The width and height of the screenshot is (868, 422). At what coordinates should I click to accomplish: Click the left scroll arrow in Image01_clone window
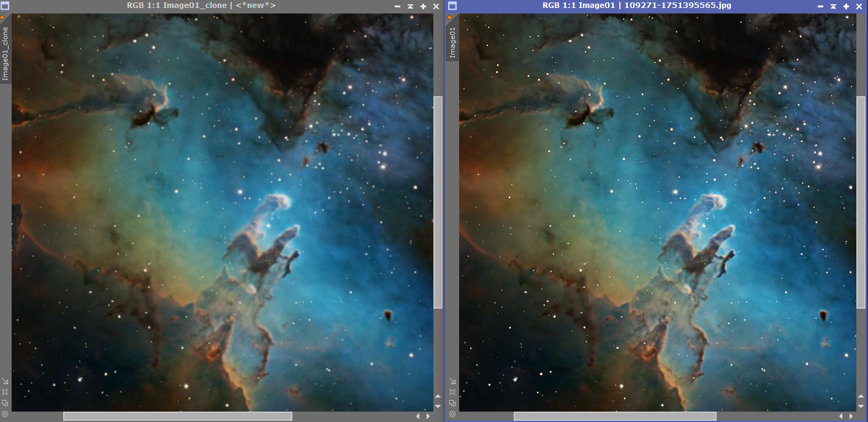point(419,416)
